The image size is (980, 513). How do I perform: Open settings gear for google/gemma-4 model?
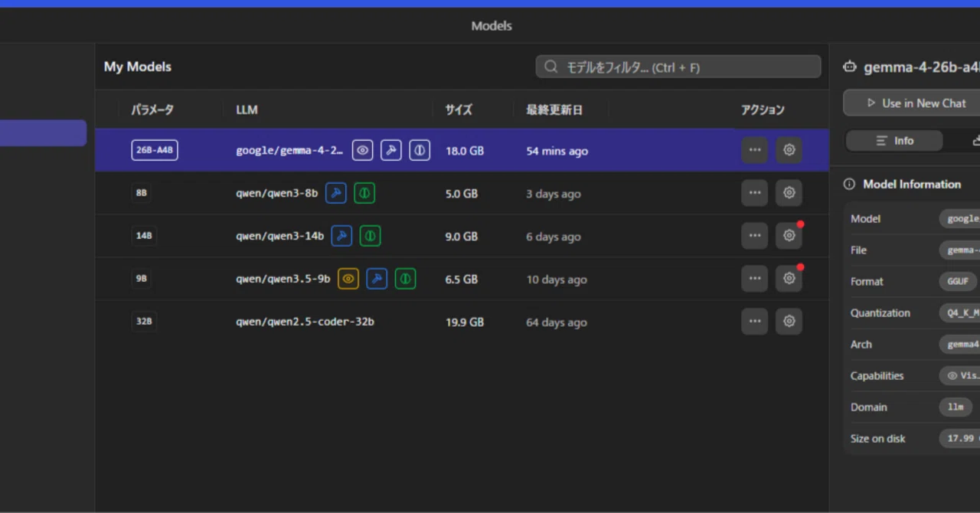coord(789,150)
